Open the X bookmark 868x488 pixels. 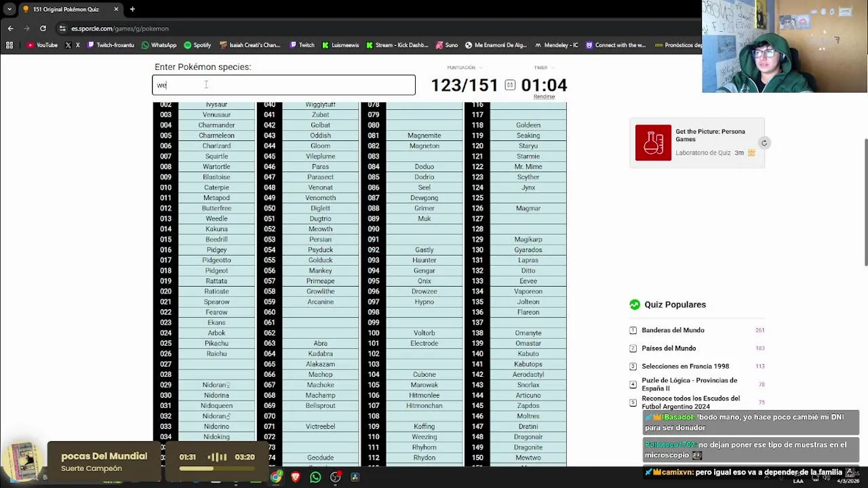click(x=72, y=45)
